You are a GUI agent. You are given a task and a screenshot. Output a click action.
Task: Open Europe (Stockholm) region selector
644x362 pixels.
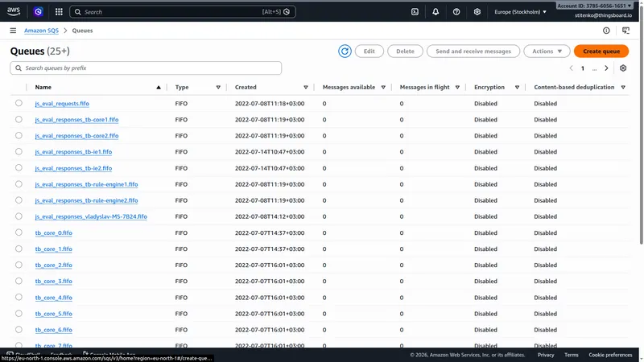[x=520, y=12]
